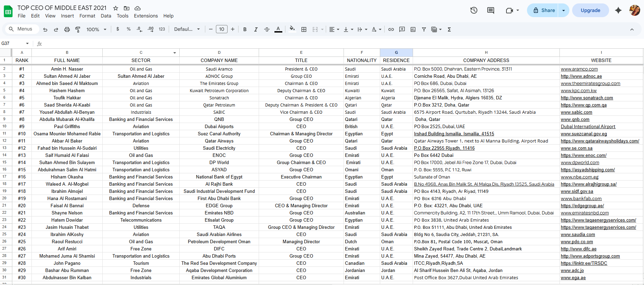Open the Data menu

tap(106, 16)
